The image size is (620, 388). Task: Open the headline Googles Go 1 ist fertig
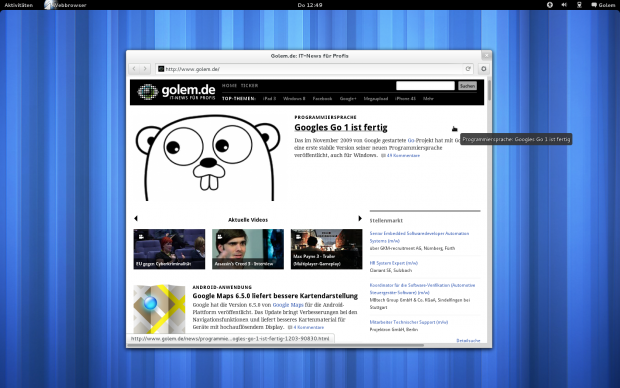[341, 127]
